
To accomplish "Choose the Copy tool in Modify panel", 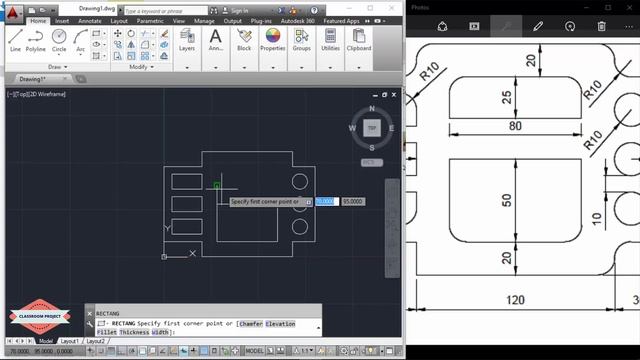I will (118, 44).
